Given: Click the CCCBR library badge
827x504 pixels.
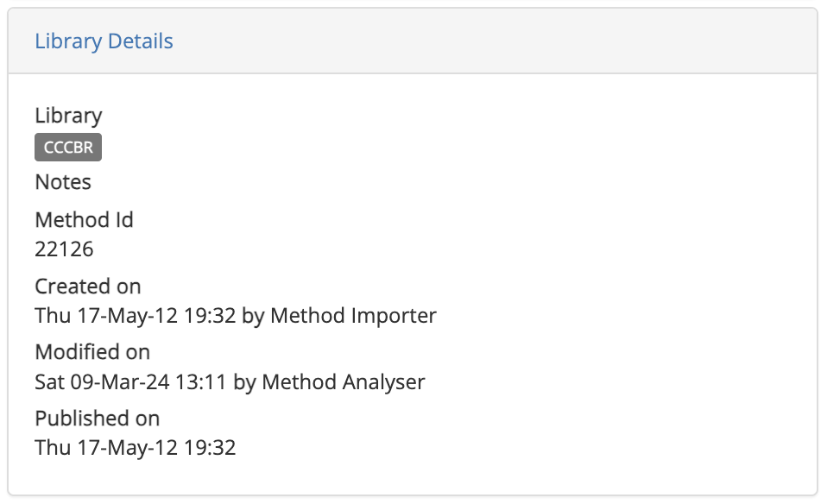Looking at the screenshot, I should click(68, 148).
